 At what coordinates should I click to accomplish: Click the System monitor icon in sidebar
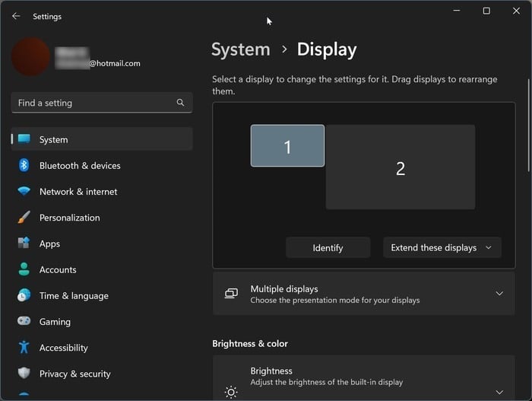tap(24, 139)
